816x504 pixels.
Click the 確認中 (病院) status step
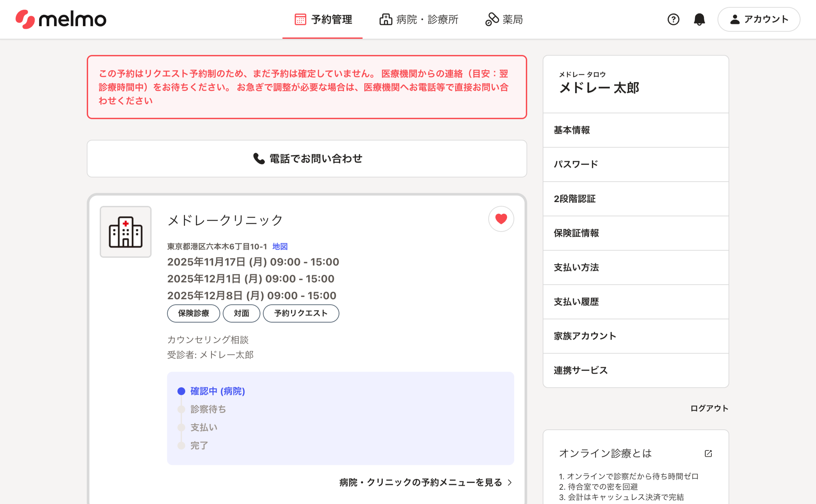(211, 391)
